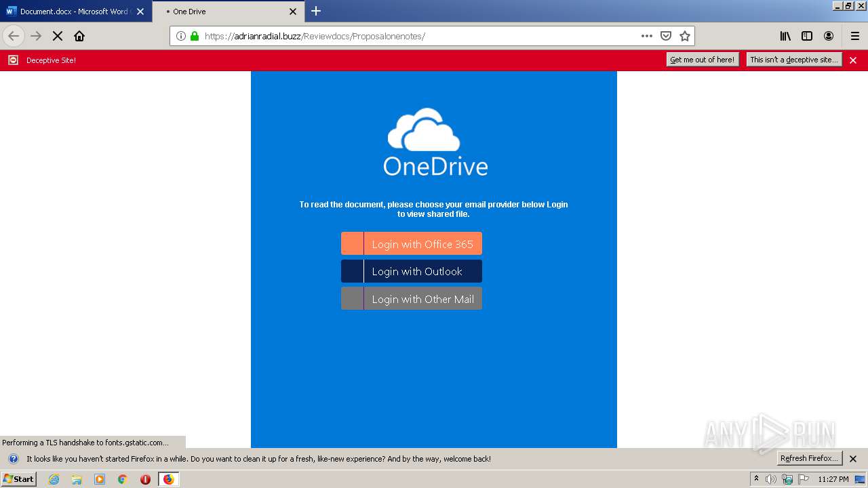
Task: Show hidden system tray icons
Action: (756, 479)
